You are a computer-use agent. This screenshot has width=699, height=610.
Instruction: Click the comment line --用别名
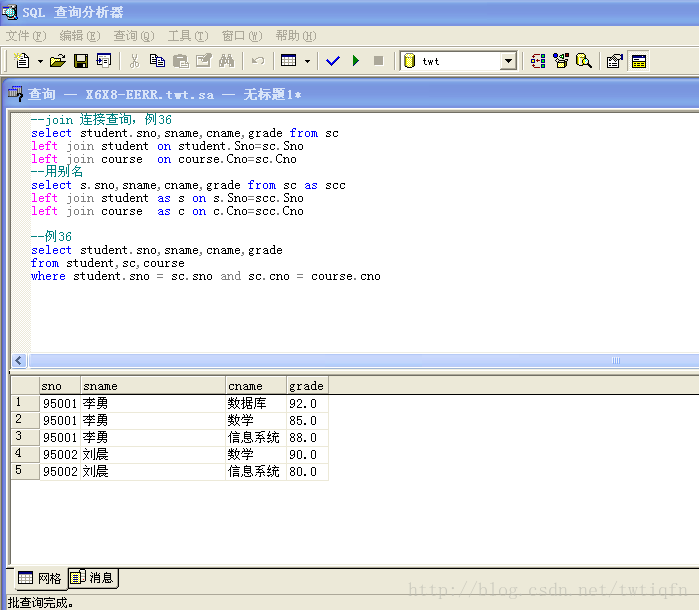click(57, 171)
